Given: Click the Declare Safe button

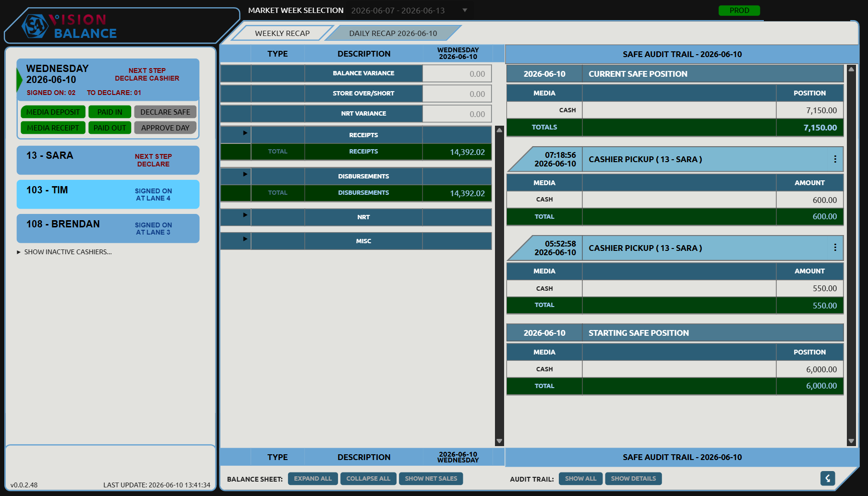Looking at the screenshot, I should click(x=165, y=112).
